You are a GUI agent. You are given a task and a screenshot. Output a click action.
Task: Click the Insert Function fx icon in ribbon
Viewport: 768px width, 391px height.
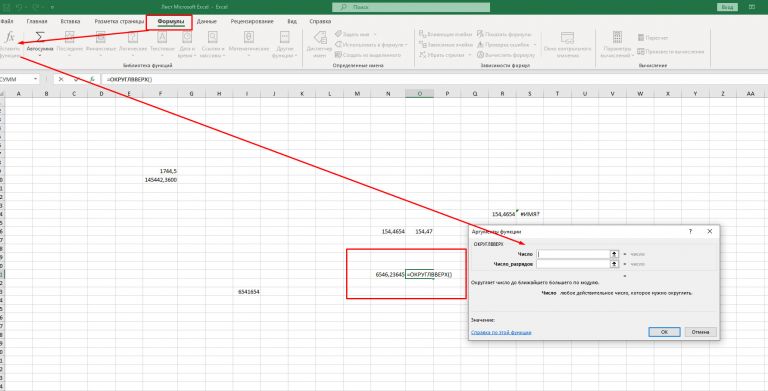click(10, 37)
